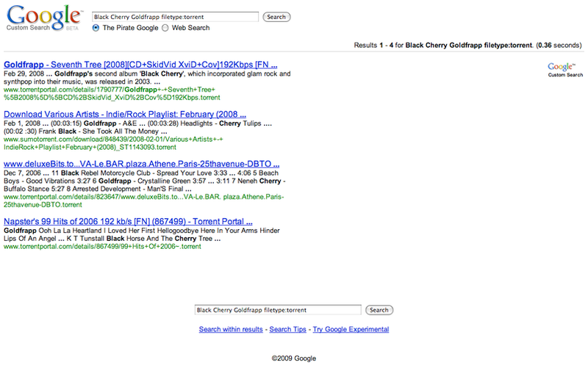This screenshot has width=588, height=376.
Task: Click the top Search button
Action: pyautogui.click(x=276, y=17)
